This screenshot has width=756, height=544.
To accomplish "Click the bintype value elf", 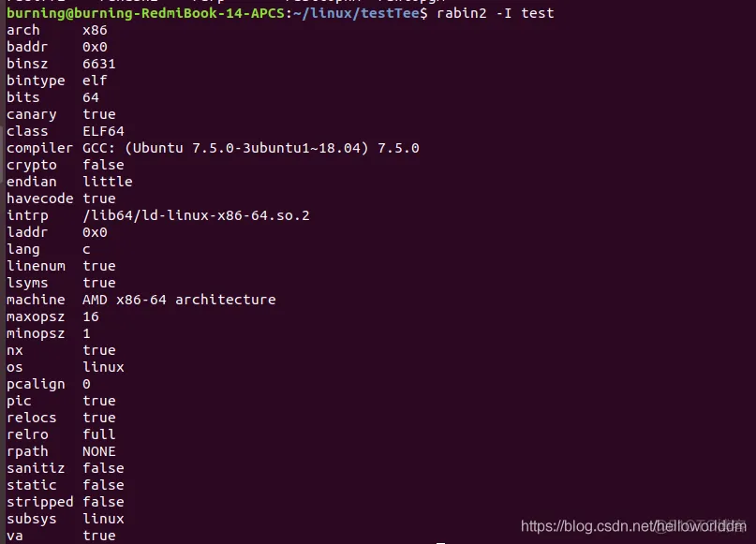I will [95, 81].
